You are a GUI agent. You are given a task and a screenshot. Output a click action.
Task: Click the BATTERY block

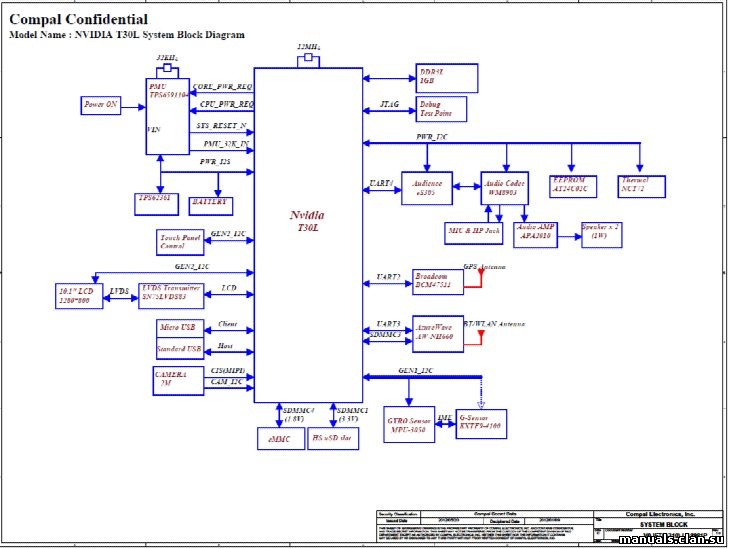click(x=211, y=206)
